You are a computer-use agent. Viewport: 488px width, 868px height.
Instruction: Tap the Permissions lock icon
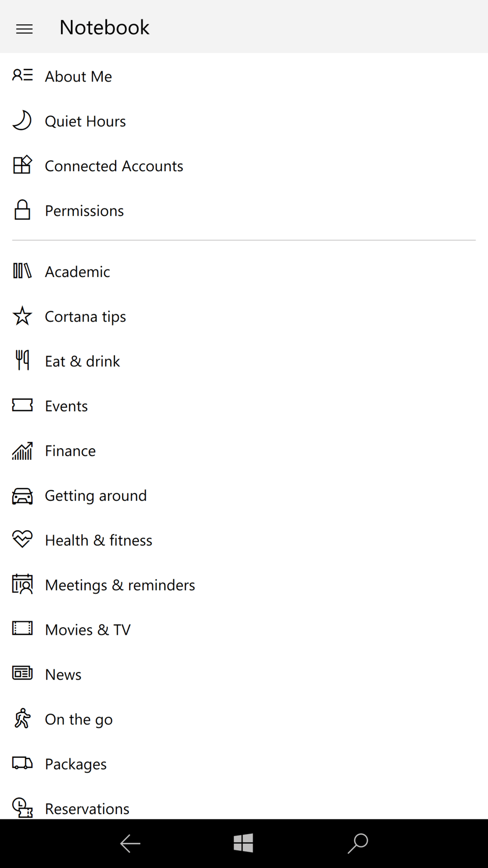[22, 210]
